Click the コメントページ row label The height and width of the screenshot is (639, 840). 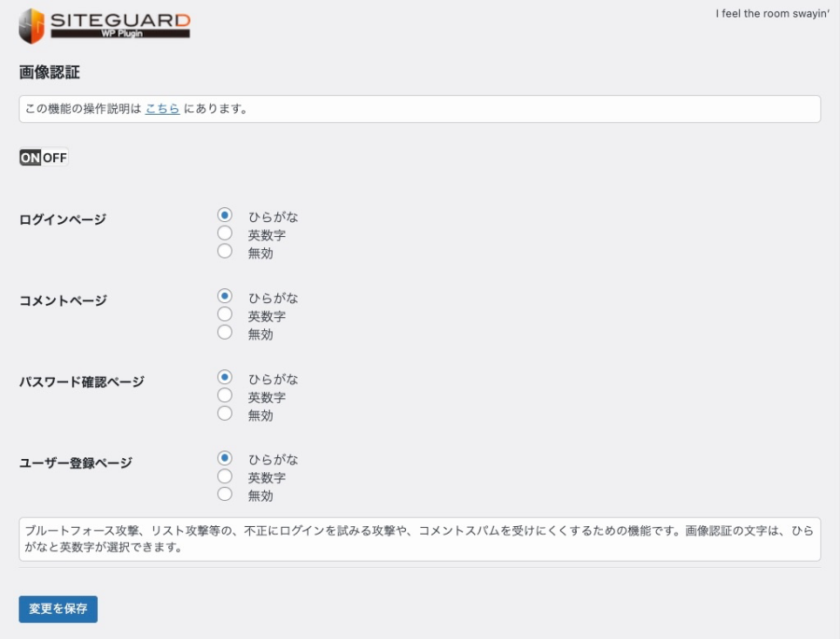(x=63, y=300)
